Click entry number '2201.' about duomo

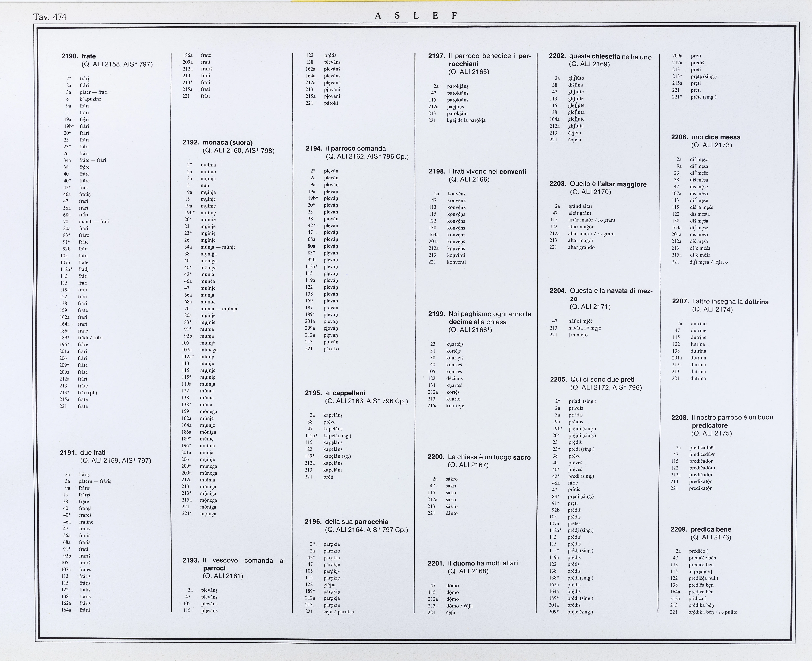[x=436, y=563]
